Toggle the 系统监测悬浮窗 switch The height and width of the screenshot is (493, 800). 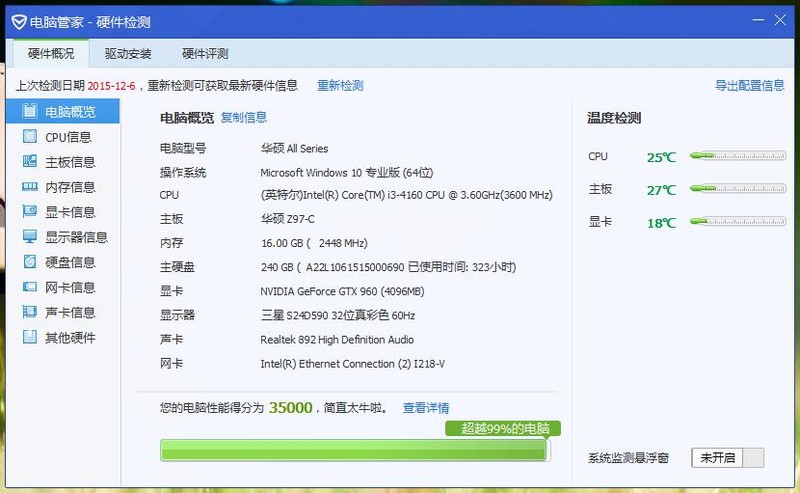728,458
